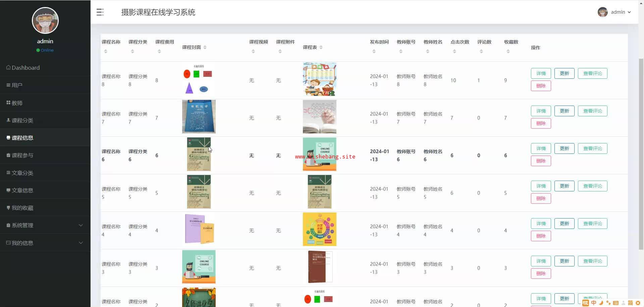Sort table by 课程费用 column arrows
Viewport: 644px width, 307px height.
pos(159,51)
